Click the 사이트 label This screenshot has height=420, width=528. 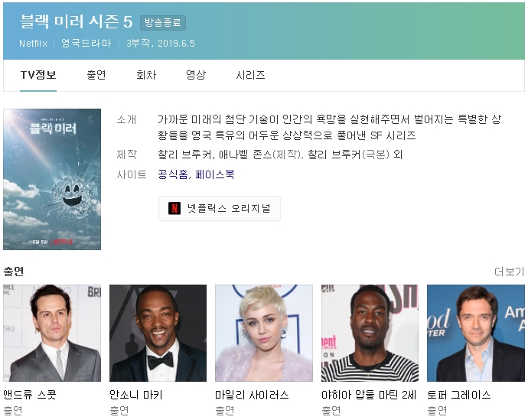(x=132, y=174)
